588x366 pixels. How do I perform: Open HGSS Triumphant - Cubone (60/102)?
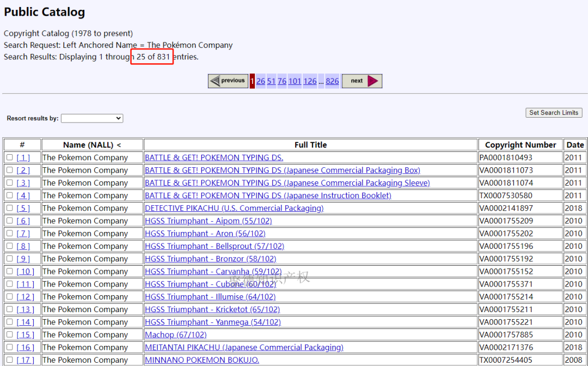click(210, 284)
